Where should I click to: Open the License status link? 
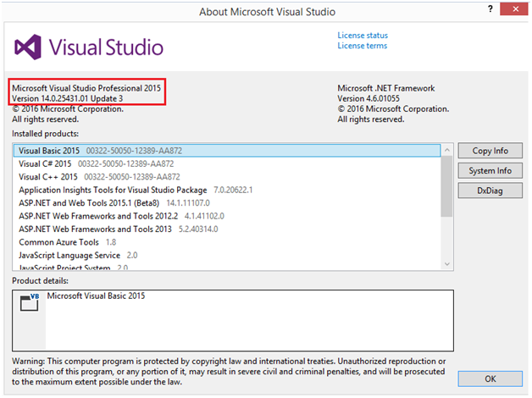363,36
